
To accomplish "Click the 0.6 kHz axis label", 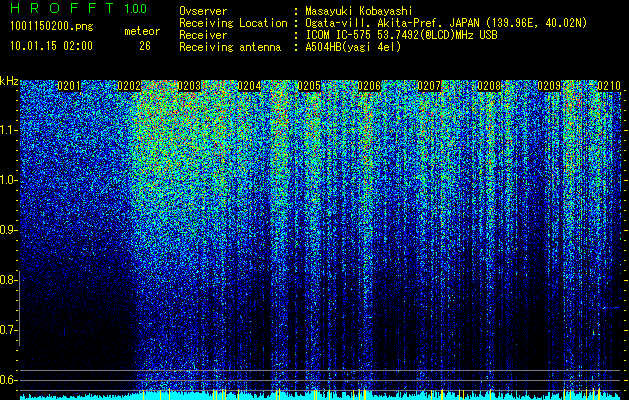I will point(9,380).
